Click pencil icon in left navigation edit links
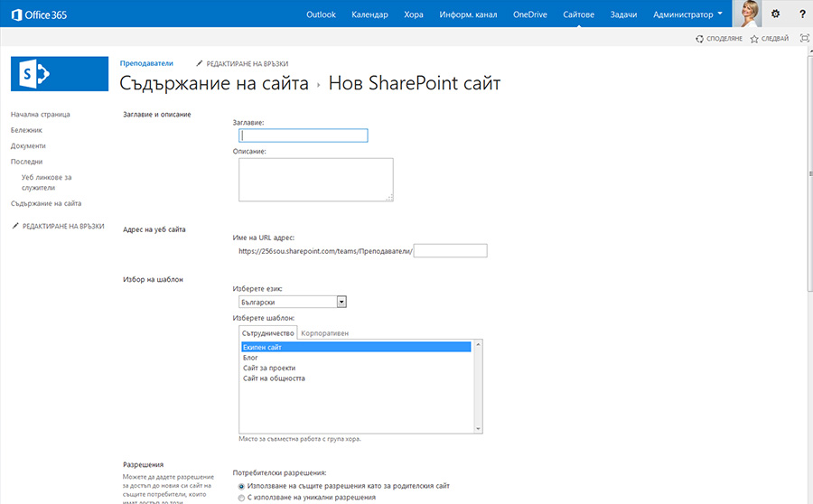Screen dimensions: 813x504 [x=15, y=226]
